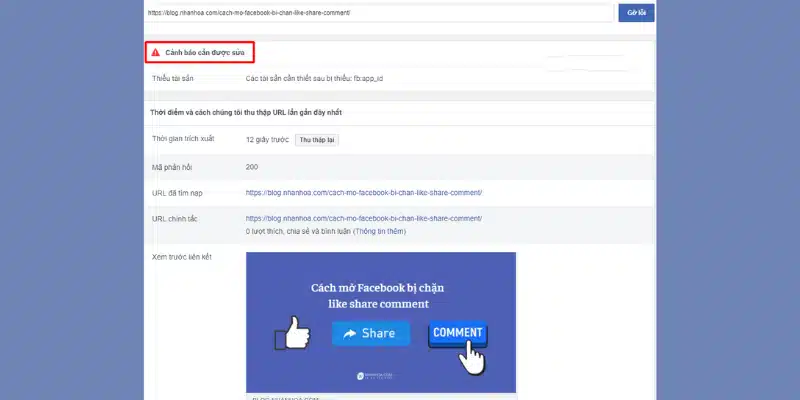Open the URL đã tìm nạp link

click(364, 193)
